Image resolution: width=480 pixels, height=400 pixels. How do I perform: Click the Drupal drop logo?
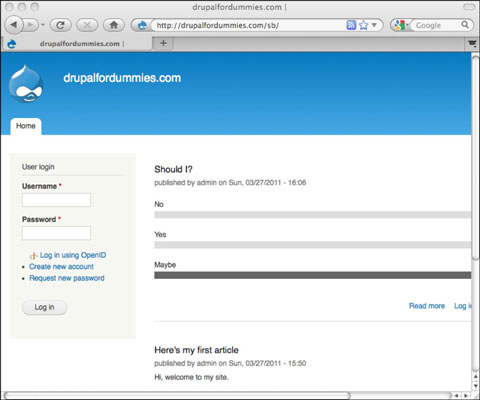(26, 83)
